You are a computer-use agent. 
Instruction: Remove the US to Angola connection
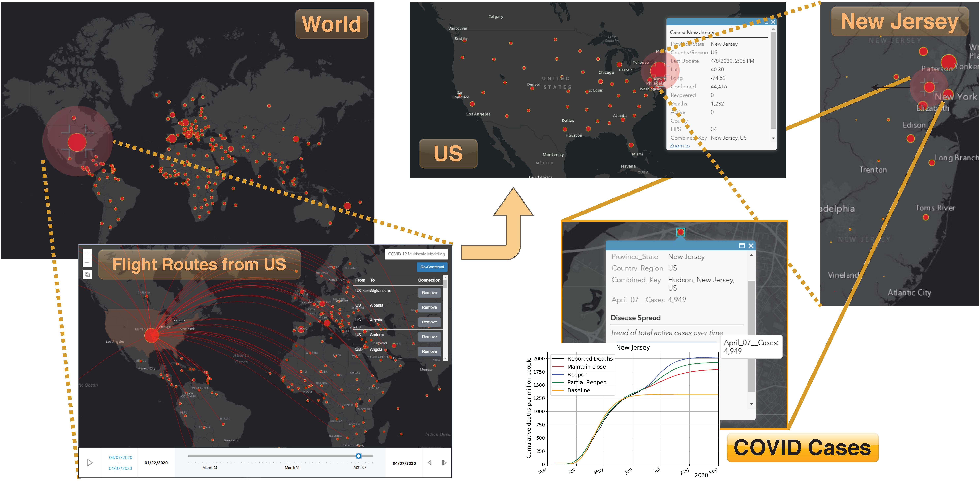coord(429,352)
